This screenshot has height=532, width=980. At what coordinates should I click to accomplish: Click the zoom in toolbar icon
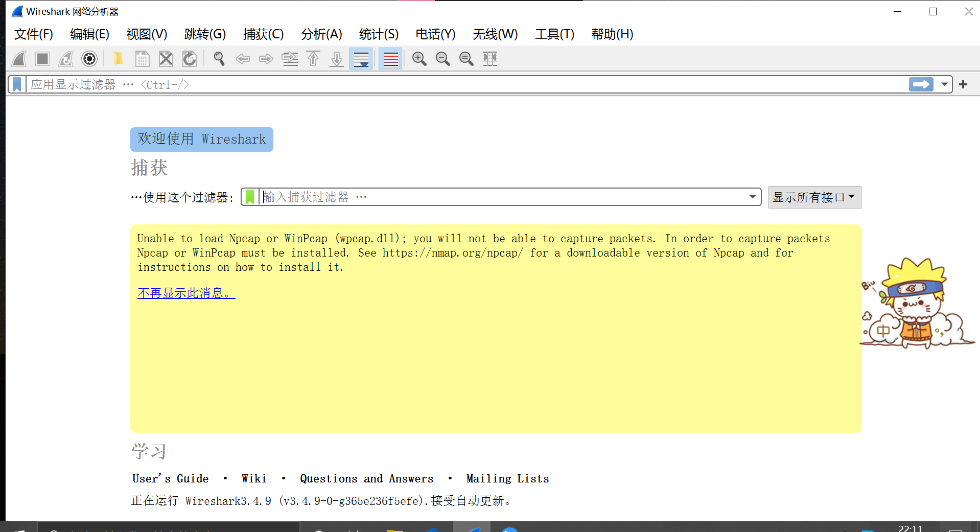[419, 58]
